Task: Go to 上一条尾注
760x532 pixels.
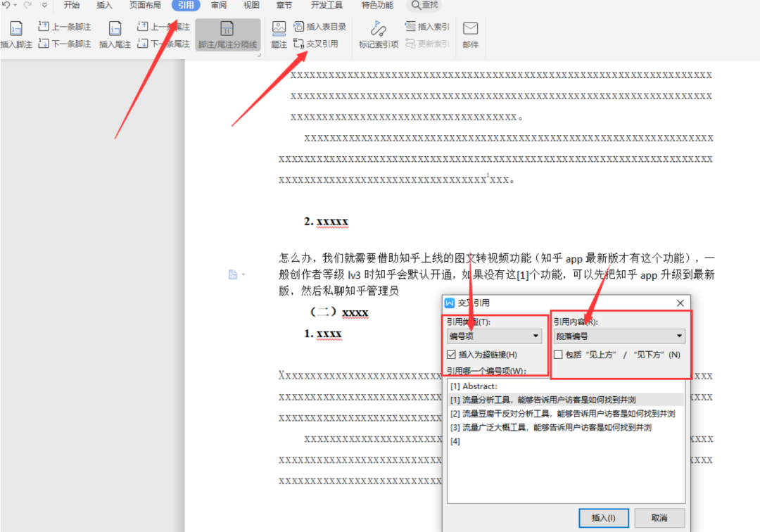Action: point(163,27)
